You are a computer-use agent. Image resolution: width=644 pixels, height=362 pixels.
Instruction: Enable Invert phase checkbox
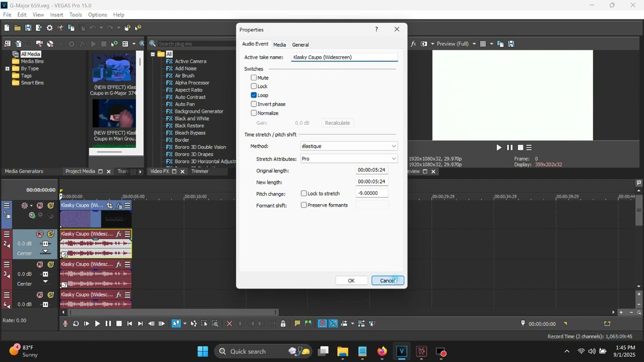pyautogui.click(x=254, y=104)
